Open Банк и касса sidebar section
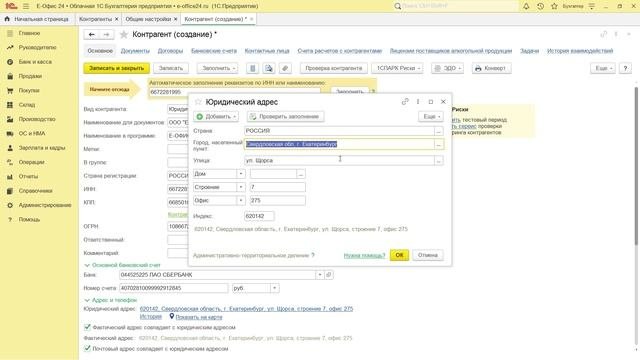This screenshot has height=360, width=640. (35, 62)
